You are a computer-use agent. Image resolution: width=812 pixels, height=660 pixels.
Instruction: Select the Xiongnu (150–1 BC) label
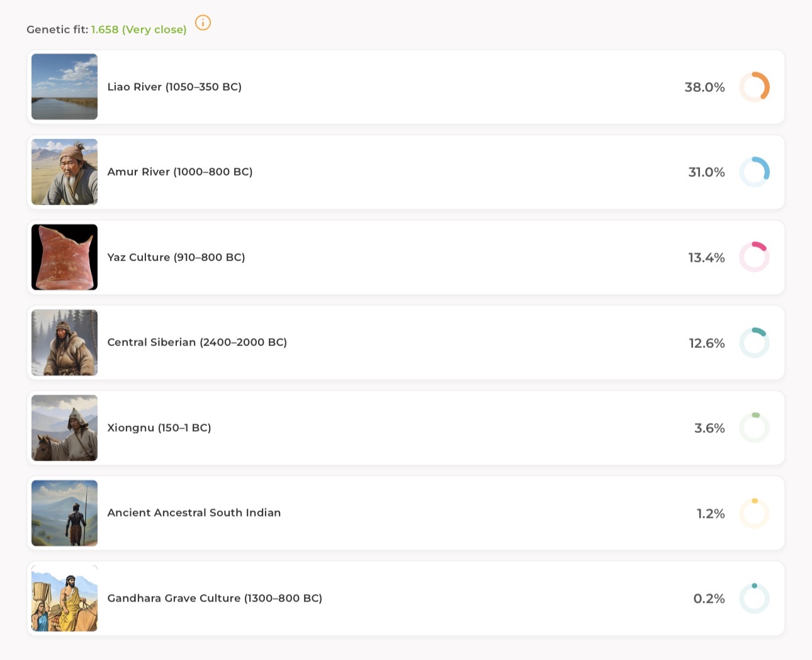159,428
